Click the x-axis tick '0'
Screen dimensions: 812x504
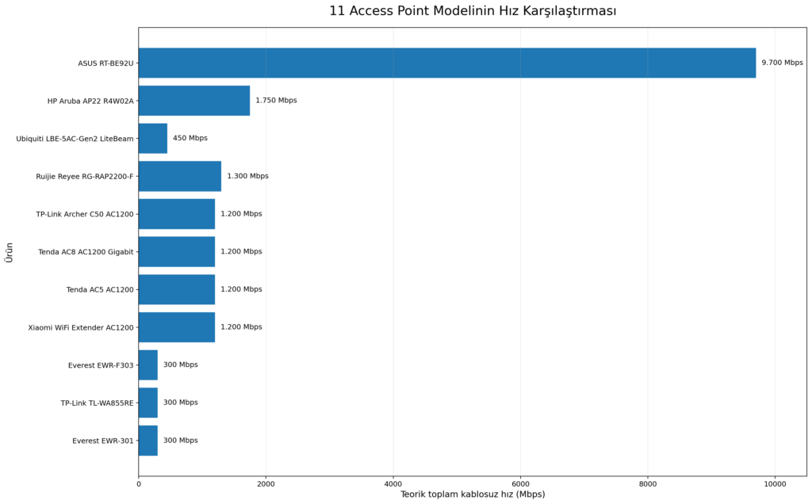[138, 484]
